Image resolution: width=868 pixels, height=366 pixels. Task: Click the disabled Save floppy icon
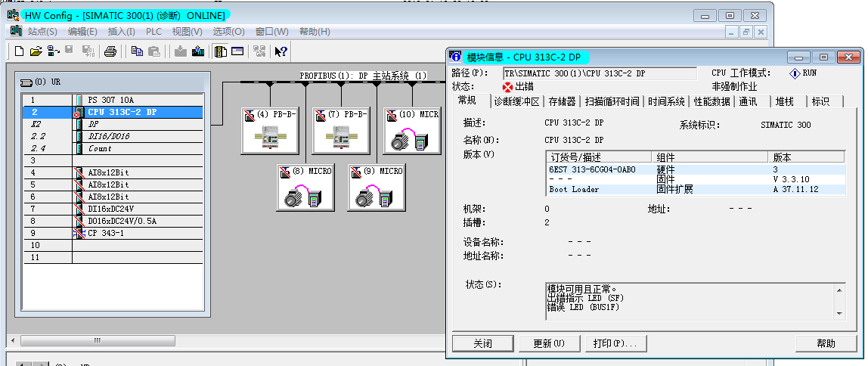(x=70, y=51)
